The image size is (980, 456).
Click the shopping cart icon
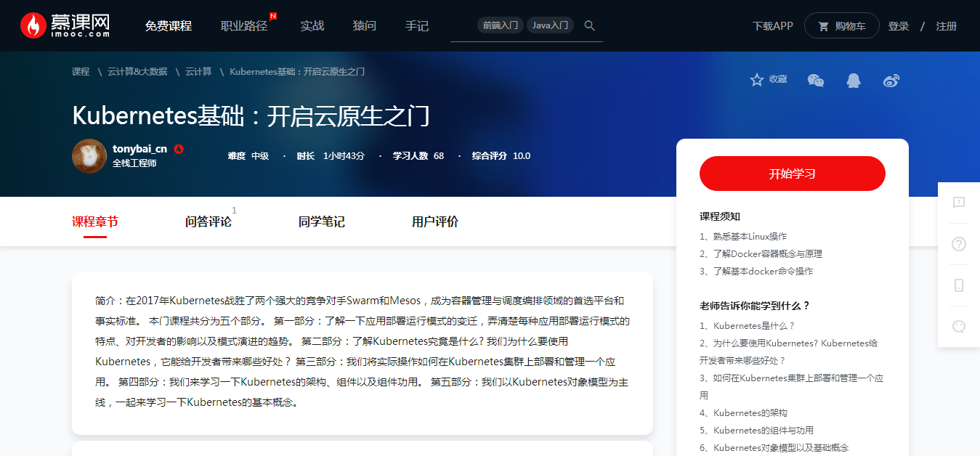[823, 26]
